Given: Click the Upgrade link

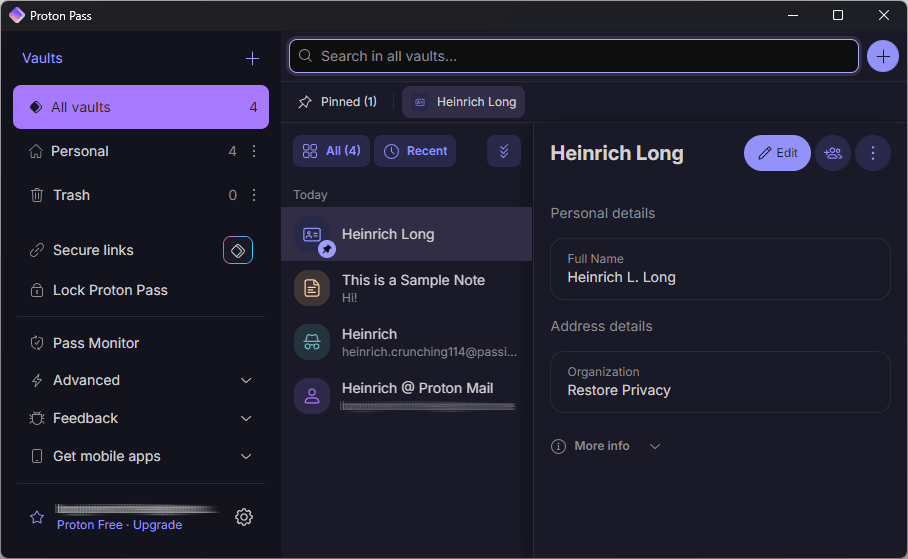Looking at the screenshot, I should (x=158, y=525).
